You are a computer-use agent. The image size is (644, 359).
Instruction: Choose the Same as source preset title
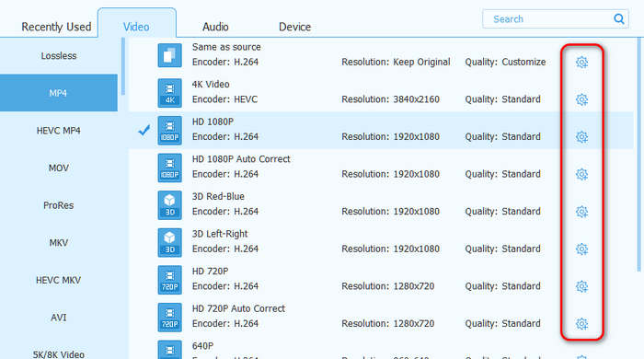[226, 47]
